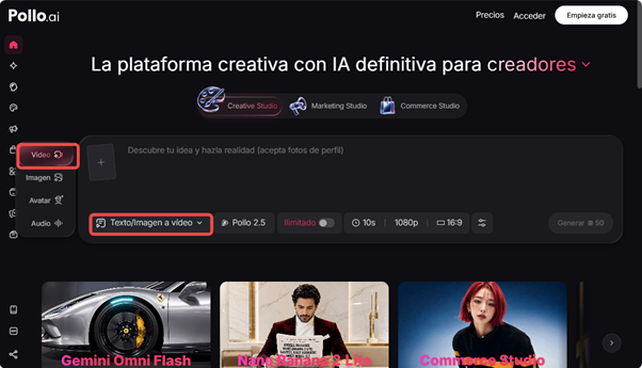
Task: Open the Pollo 2.5 model selector
Action: pos(244,223)
